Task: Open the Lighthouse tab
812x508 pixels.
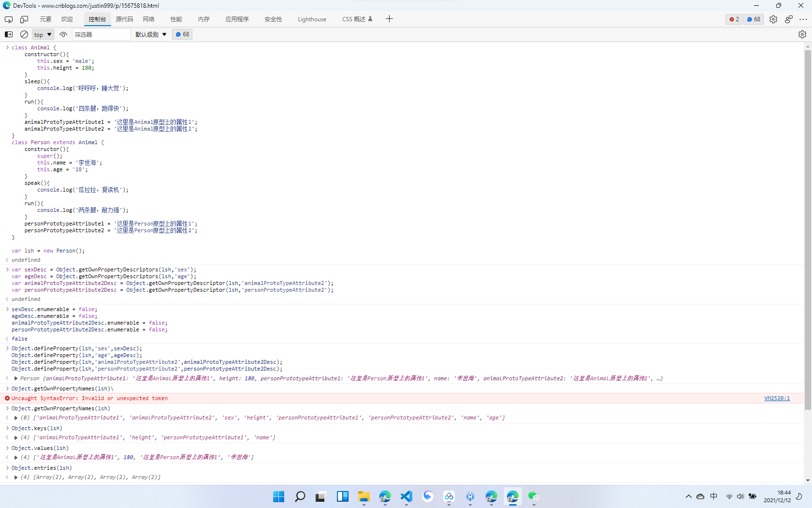Action: [312, 19]
